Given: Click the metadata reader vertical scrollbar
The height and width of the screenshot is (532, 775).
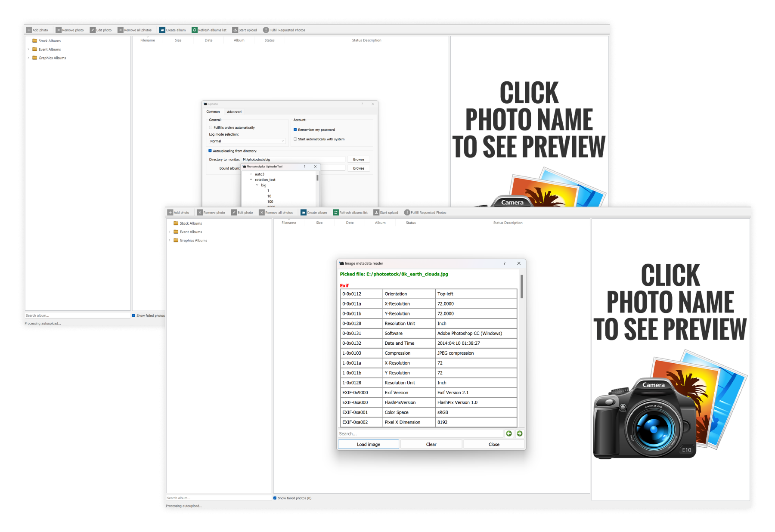Looking at the screenshot, I should (522, 287).
